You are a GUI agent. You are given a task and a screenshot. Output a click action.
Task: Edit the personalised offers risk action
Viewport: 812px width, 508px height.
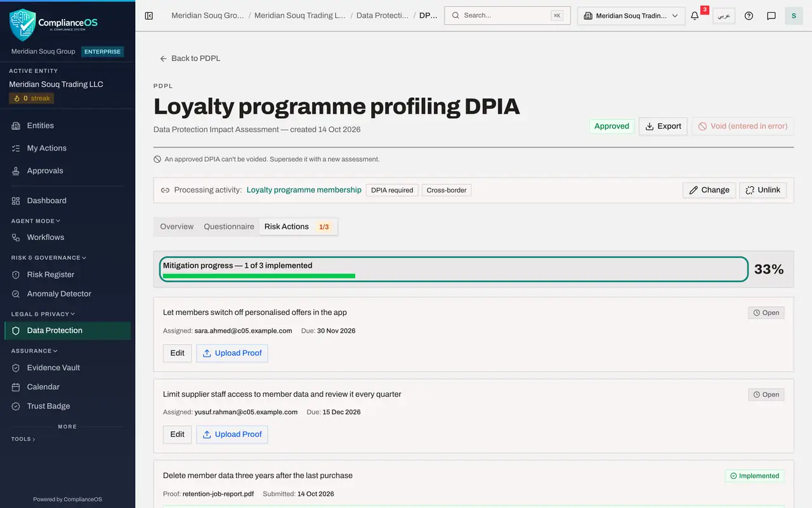point(178,353)
